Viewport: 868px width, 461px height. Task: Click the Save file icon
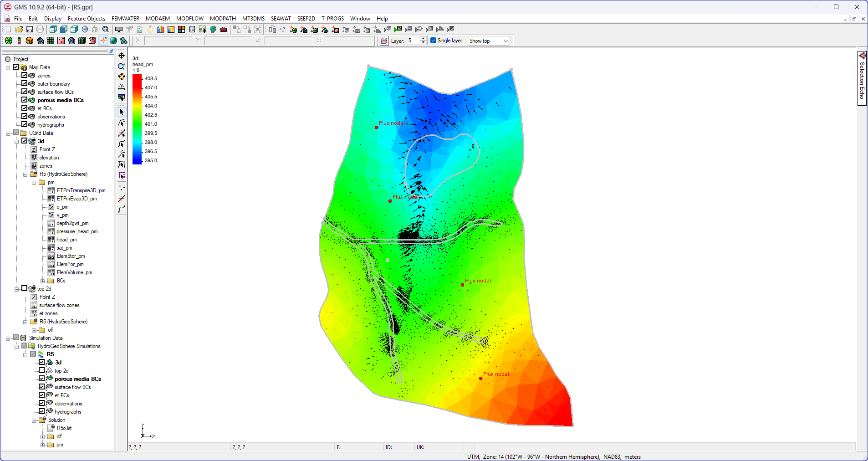click(x=30, y=30)
